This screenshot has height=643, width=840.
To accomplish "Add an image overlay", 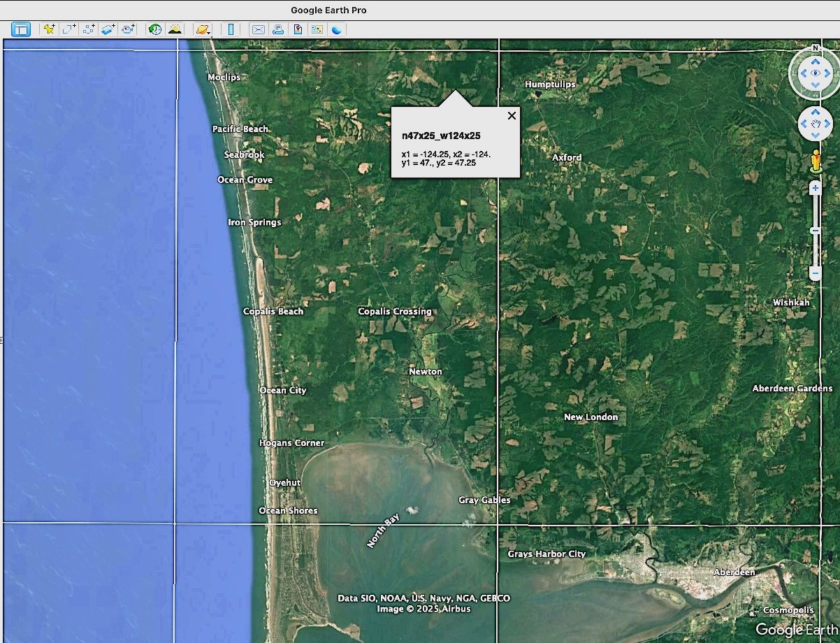I will (x=108, y=29).
